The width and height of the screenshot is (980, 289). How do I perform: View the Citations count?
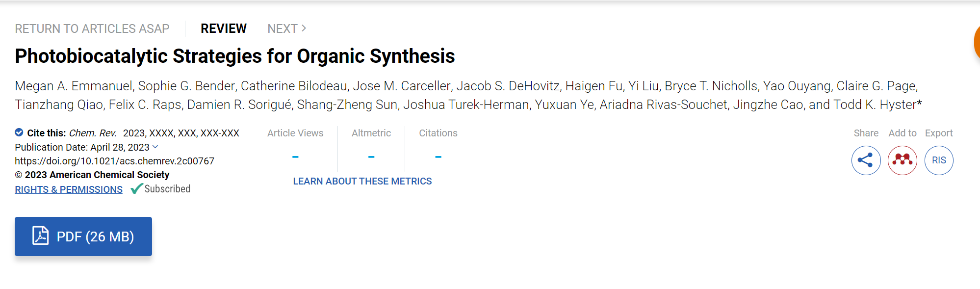tap(438, 157)
